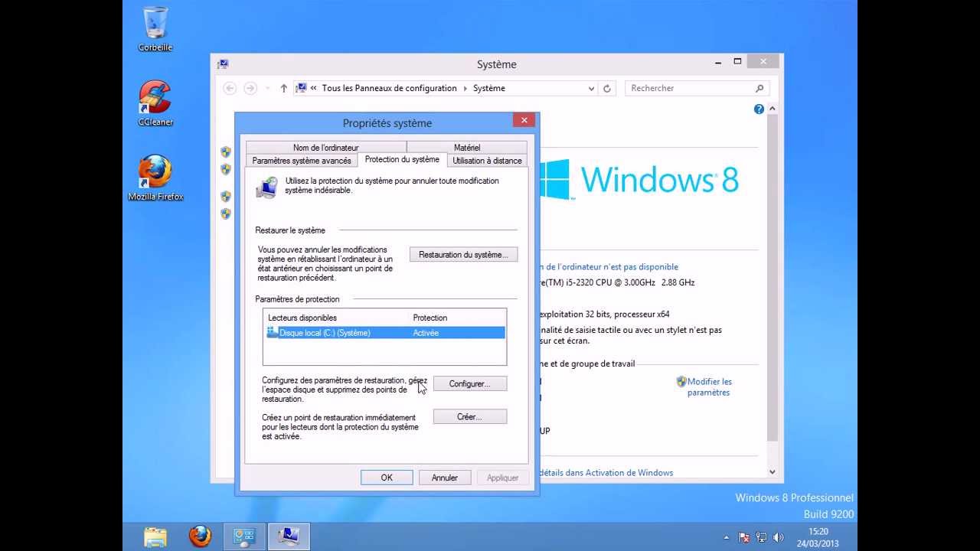Click the Lecteurs disponibles column header
Viewport: 980px width, 551px height.
[x=302, y=318]
